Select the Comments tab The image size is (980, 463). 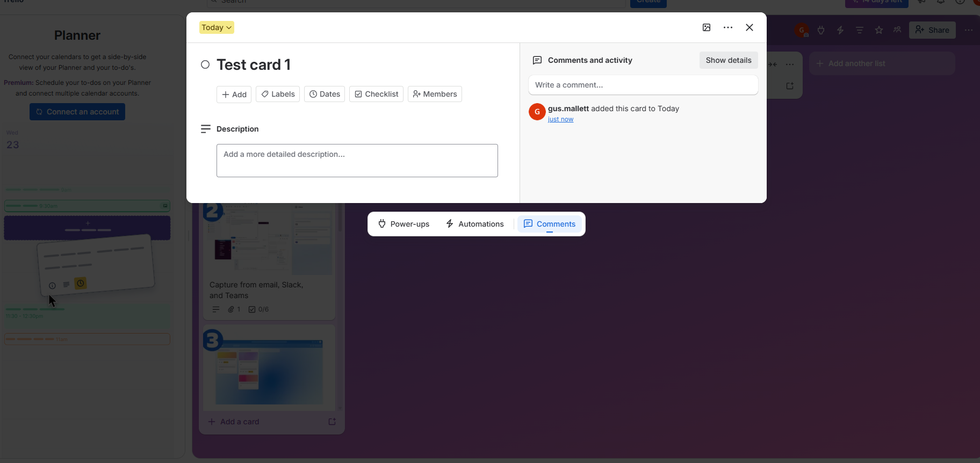click(550, 224)
